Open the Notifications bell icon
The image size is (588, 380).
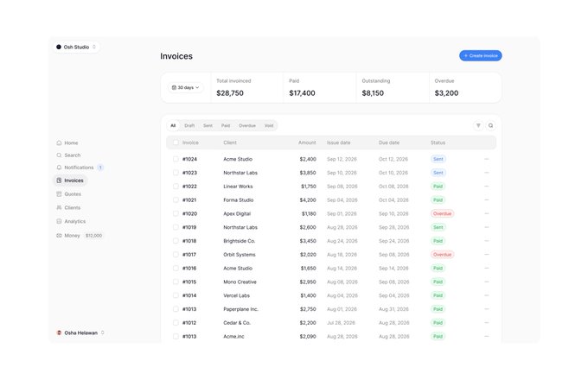(x=59, y=168)
